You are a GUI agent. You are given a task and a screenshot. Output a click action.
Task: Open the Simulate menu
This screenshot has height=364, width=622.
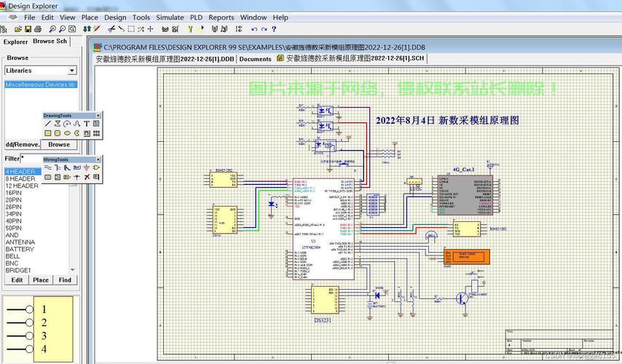(170, 17)
